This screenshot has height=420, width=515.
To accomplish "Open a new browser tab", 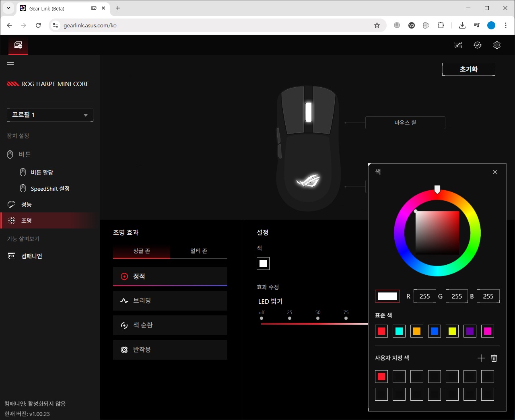I will (x=118, y=8).
